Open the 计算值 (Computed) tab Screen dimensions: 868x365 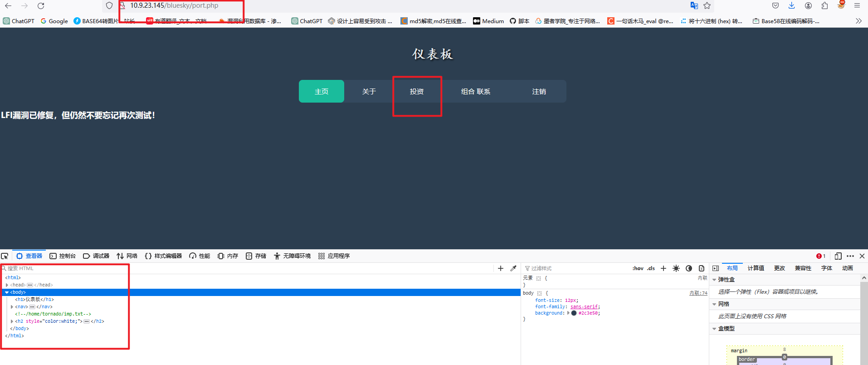(x=756, y=268)
